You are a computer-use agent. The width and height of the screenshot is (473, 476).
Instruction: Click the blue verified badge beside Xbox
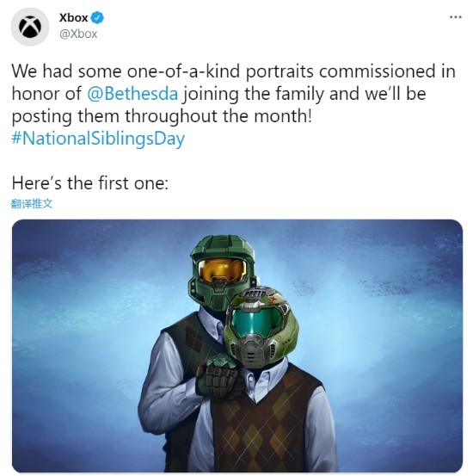pos(97,17)
